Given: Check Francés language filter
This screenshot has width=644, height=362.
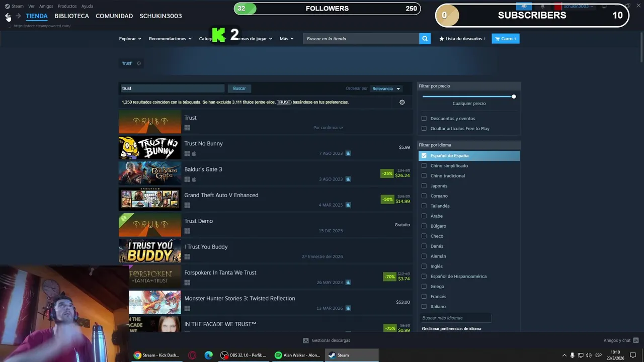Looking at the screenshot, I should pyautogui.click(x=424, y=297).
